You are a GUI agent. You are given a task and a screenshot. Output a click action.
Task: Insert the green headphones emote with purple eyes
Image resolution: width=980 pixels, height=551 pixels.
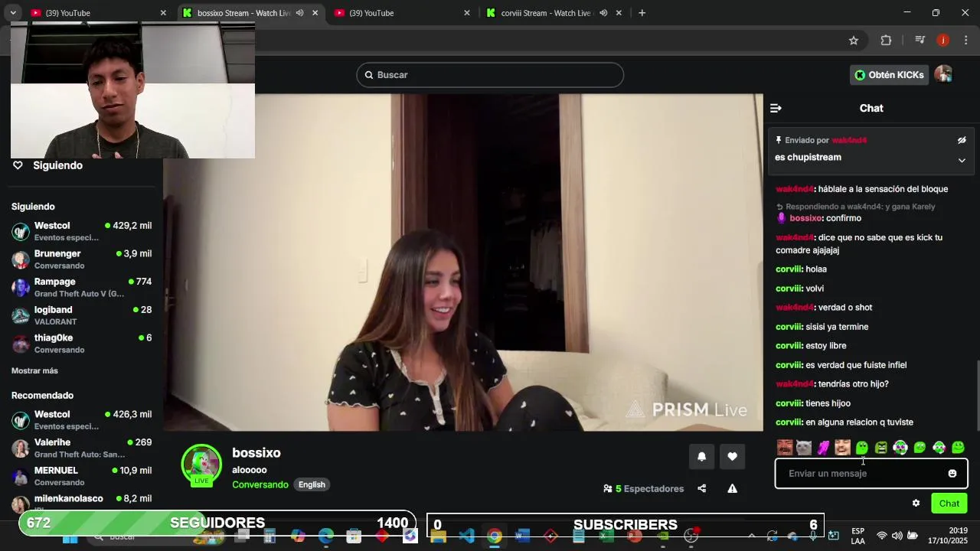(x=900, y=448)
